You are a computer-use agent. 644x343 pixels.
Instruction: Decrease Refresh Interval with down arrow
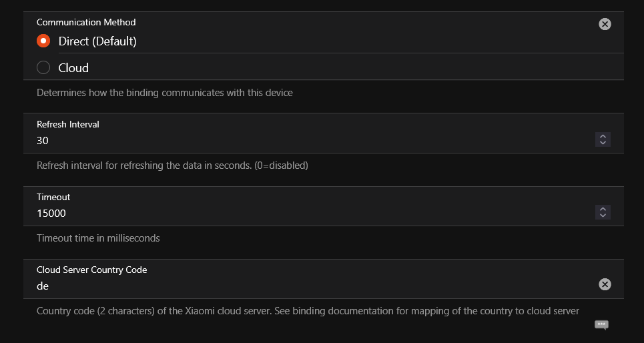coord(603,143)
